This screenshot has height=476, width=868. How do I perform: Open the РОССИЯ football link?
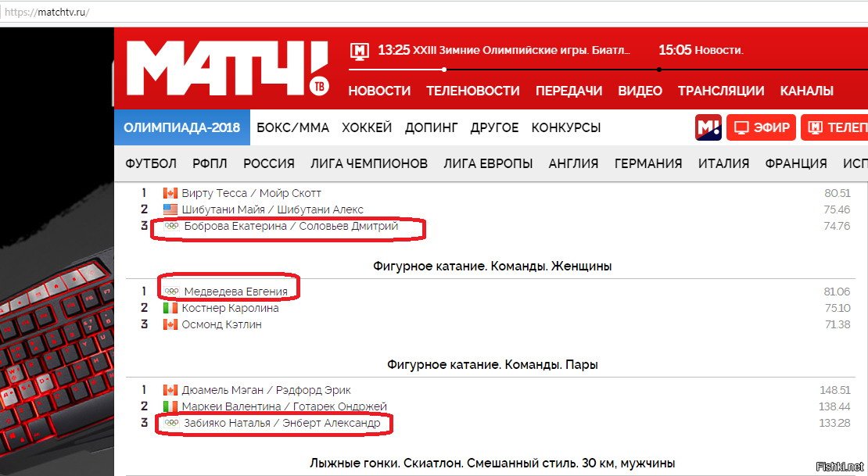(268, 164)
